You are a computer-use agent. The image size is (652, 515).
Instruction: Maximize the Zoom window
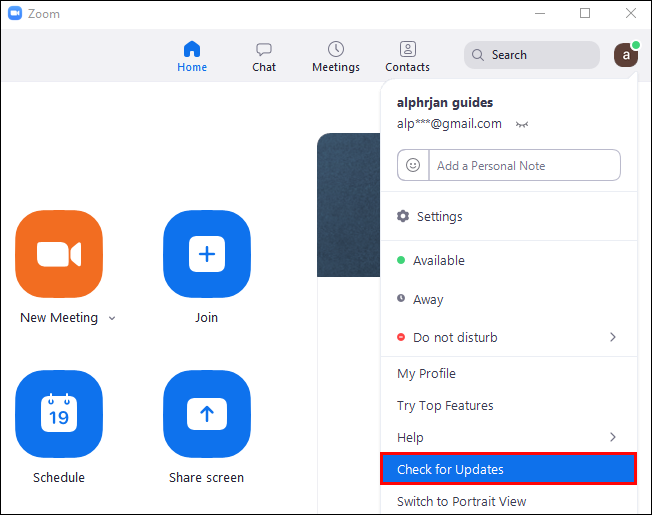pos(585,13)
